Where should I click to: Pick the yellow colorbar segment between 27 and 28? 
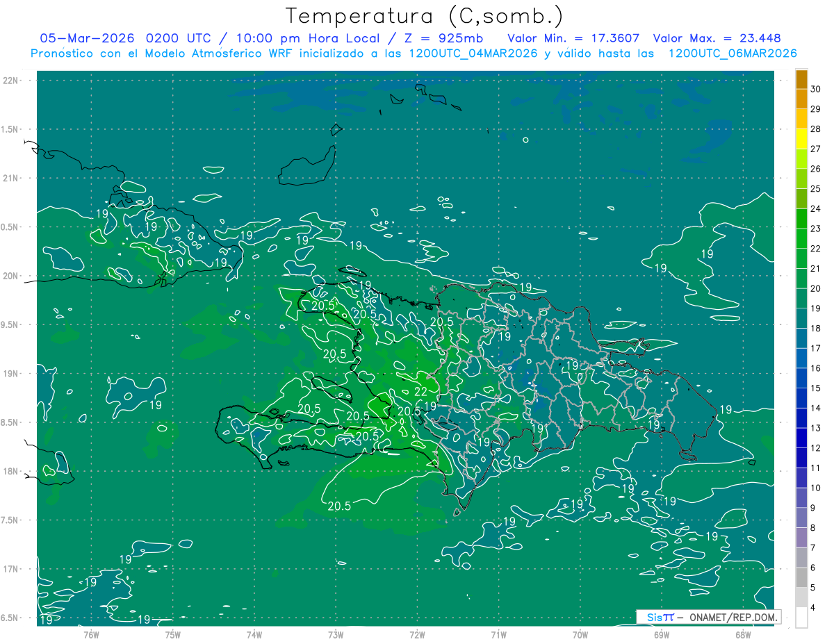click(x=801, y=139)
